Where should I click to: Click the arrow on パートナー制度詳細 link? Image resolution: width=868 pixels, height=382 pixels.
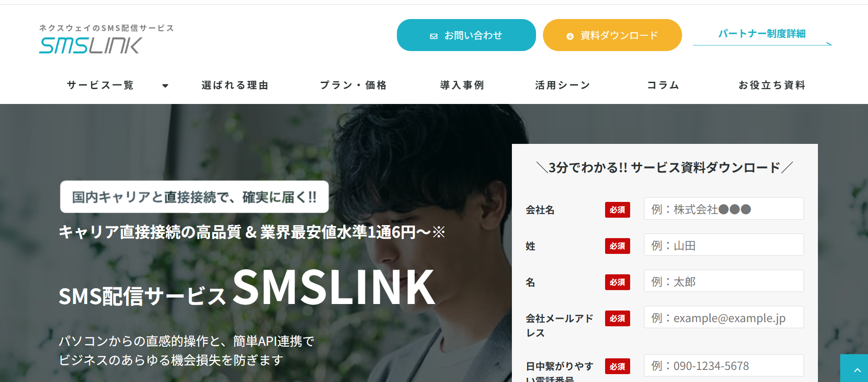pos(828,44)
